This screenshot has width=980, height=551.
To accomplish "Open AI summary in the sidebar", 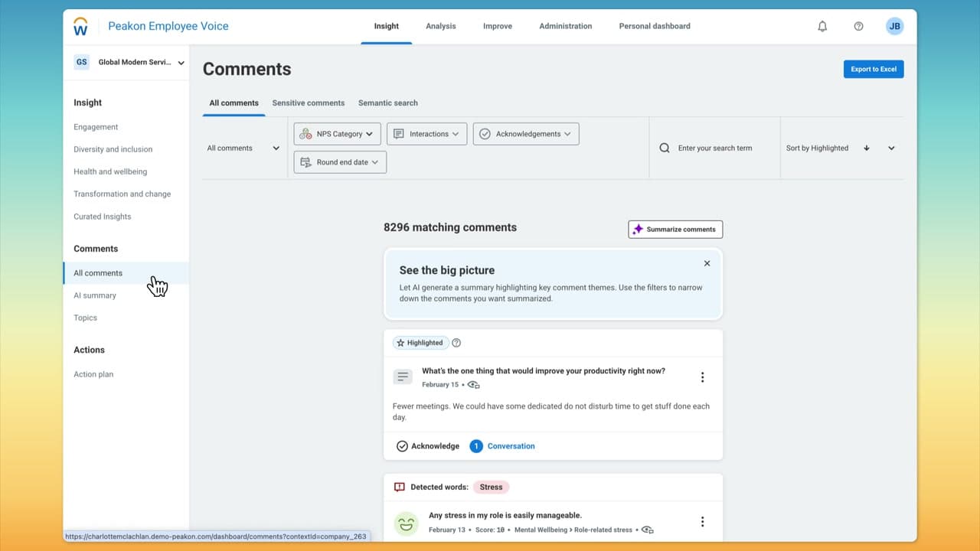I will click(95, 295).
